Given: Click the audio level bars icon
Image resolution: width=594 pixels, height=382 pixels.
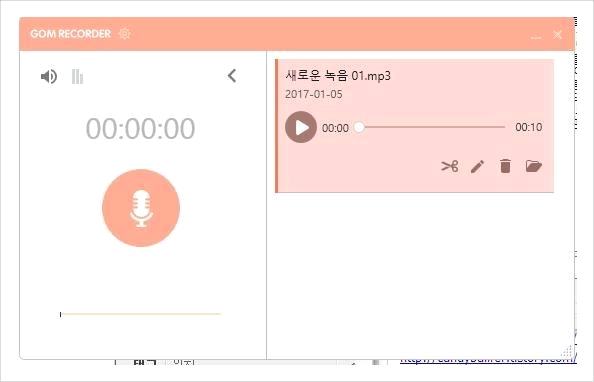Looking at the screenshot, I should click(x=77, y=77).
